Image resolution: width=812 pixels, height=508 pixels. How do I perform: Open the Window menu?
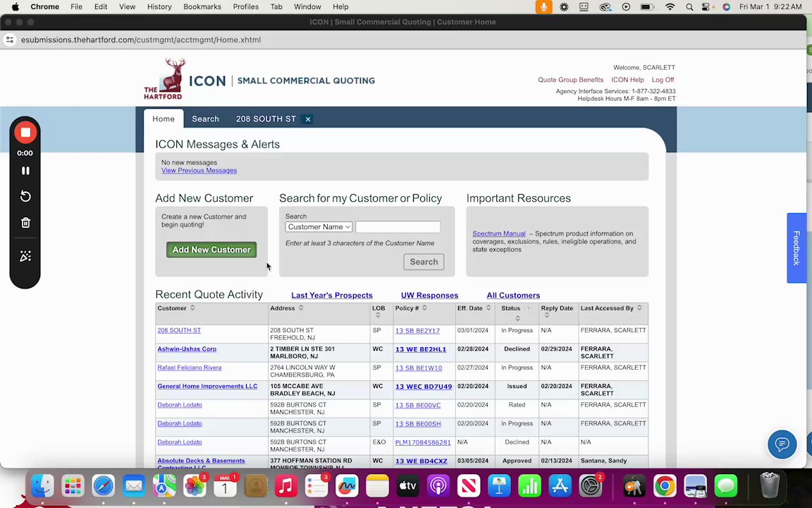click(x=307, y=7)
